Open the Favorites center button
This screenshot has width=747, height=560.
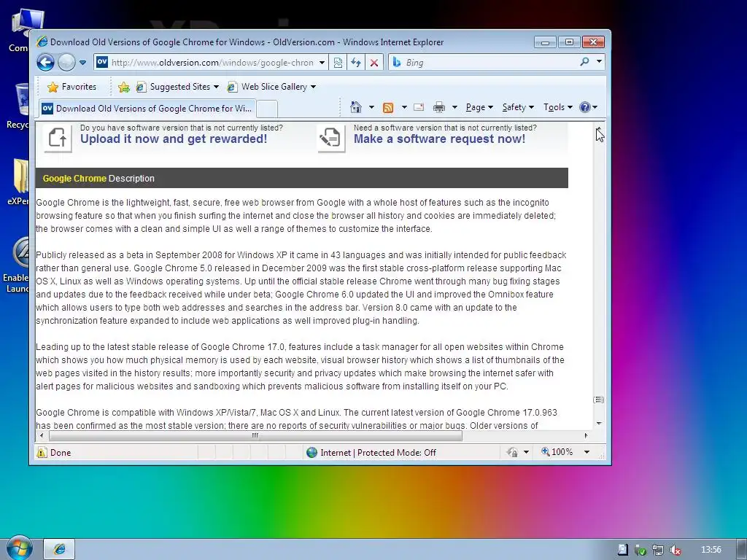[x=72, y=87]
